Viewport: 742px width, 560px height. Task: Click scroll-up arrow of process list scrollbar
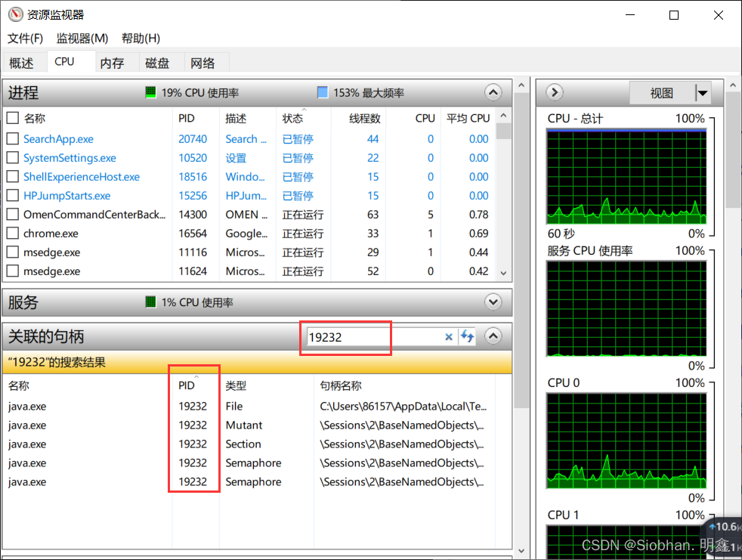coord(503,116)
